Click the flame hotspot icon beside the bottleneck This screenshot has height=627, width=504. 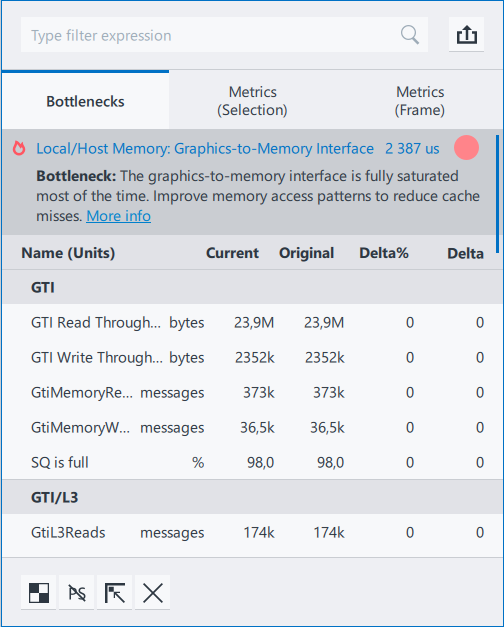point(19,148)
